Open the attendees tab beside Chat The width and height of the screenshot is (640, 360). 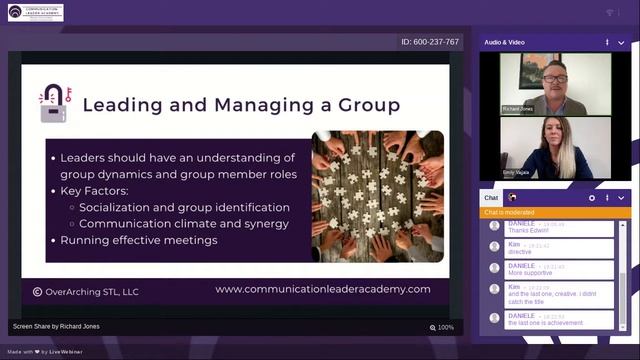pos(512,198)
